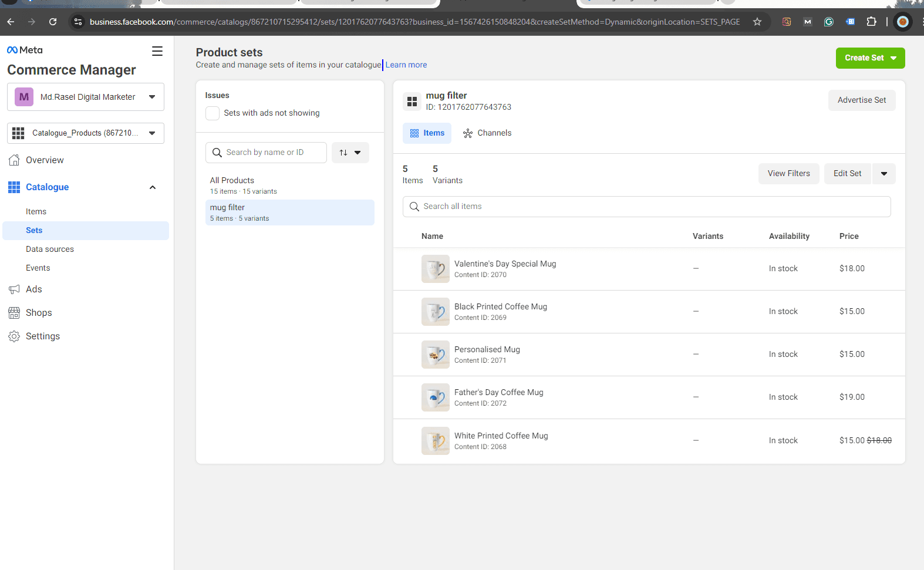This screenshot has width=924, height=570.
Task: Click the browser forward arrow
Action: click(32, 22)
